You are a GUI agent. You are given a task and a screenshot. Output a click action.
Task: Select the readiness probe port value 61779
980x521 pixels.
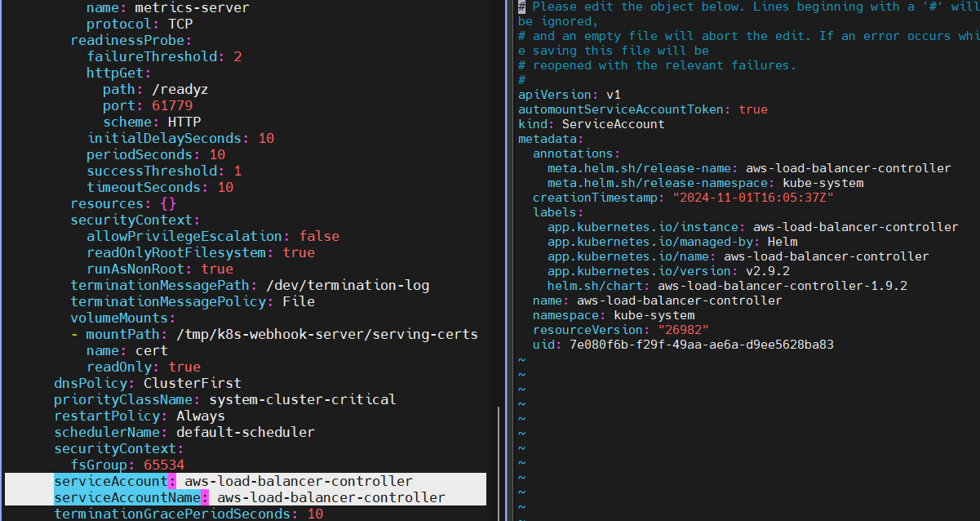(x=172, y=105)
